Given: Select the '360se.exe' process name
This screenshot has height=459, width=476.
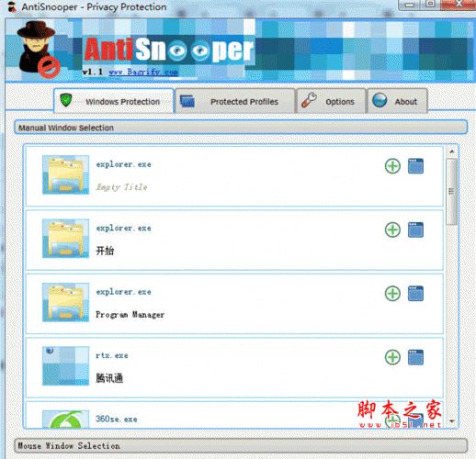Looking at the screenshot, I should point(117,419).
